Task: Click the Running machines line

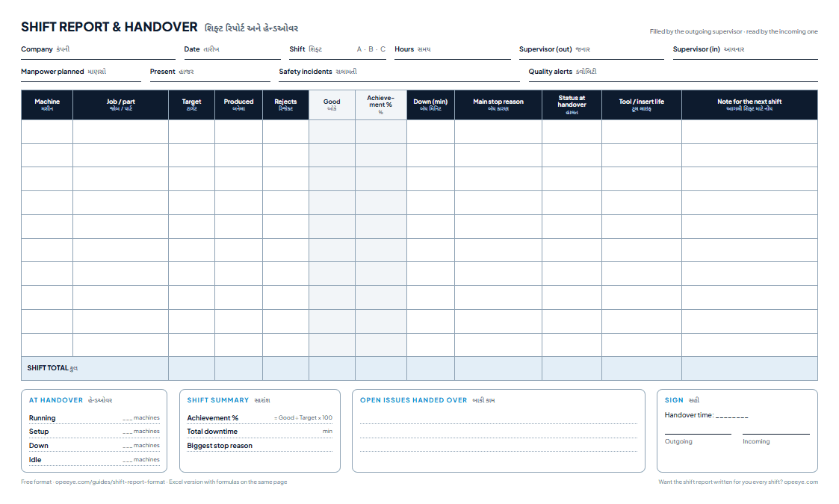Action: tap(94, 418)
